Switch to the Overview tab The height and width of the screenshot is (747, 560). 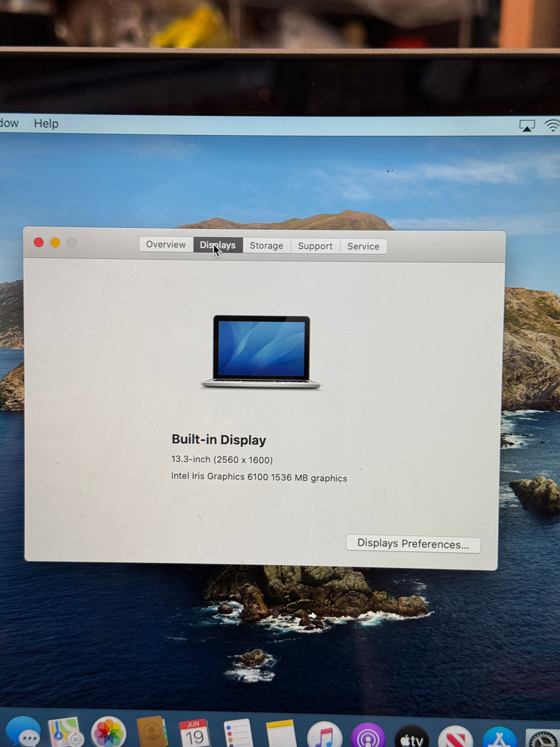coord(166,245)
